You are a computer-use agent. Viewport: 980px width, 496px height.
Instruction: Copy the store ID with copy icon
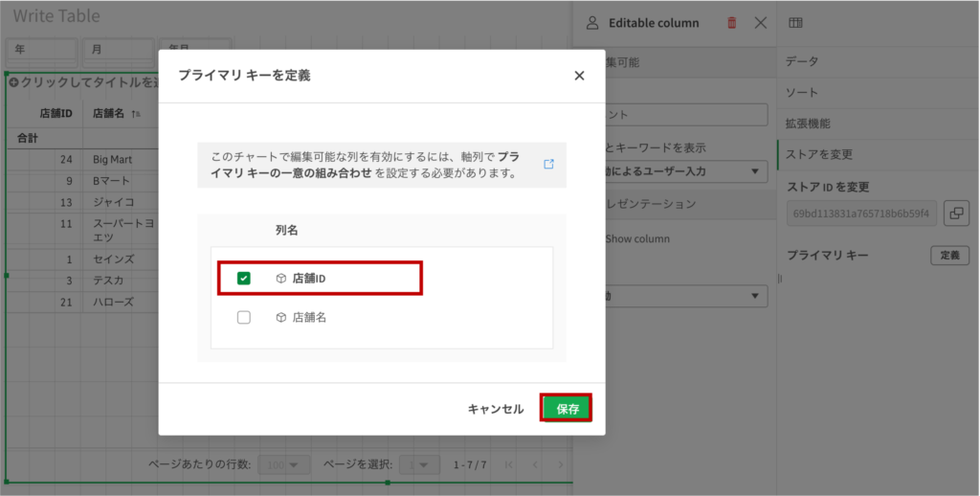pyautogui.click(x=955, y=214)
